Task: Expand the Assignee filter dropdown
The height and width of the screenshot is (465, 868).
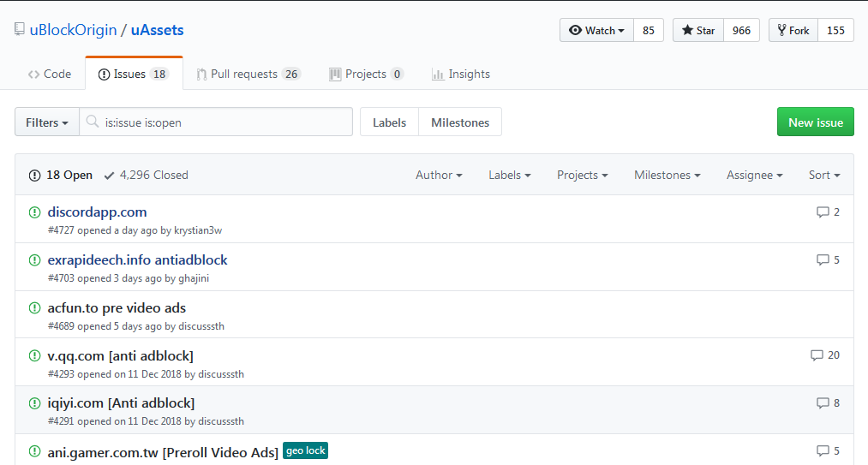Action: pos(755,176)
